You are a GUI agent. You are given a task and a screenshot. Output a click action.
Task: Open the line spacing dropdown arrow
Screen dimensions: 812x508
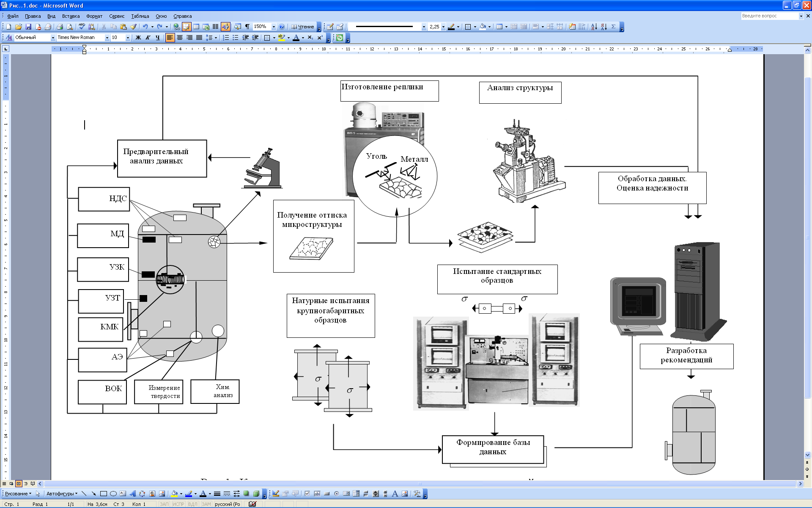(216, 38)
